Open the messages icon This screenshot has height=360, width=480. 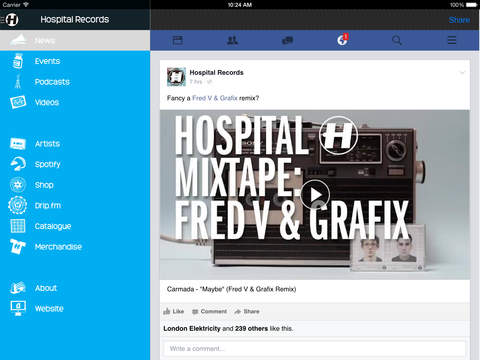click(x=287, y=40)
